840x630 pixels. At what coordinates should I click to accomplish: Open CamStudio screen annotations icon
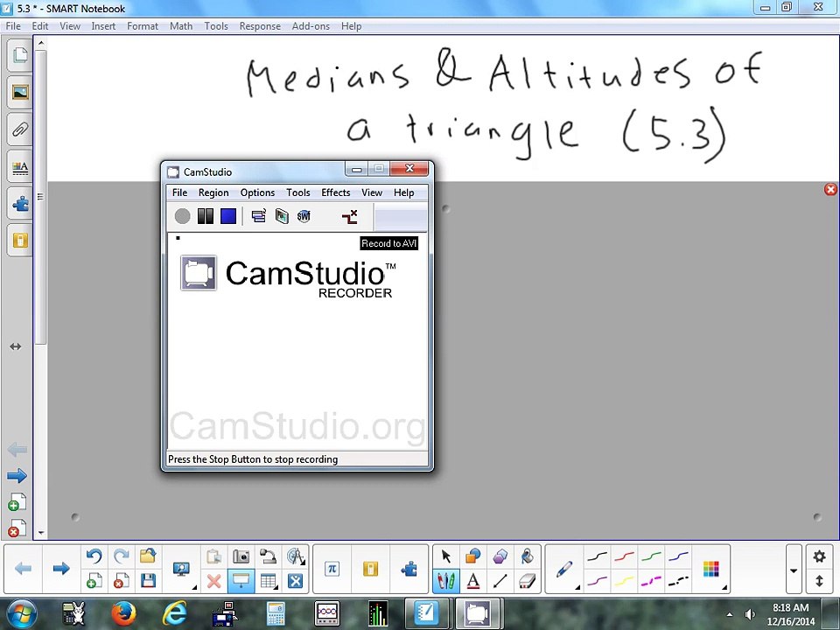282,216
